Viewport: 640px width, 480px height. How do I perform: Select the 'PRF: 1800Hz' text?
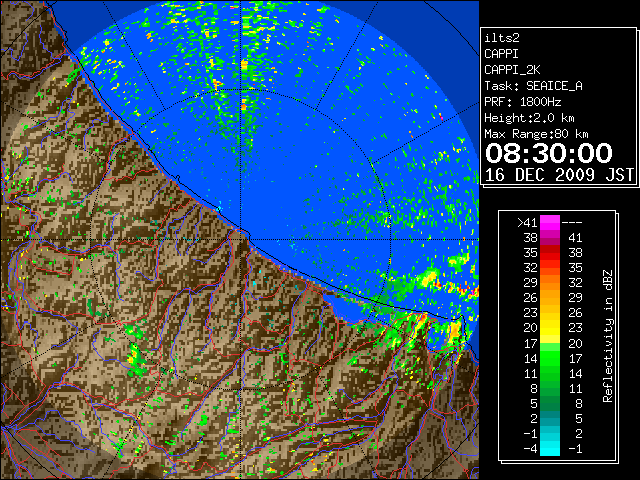[x=523, y=102]
